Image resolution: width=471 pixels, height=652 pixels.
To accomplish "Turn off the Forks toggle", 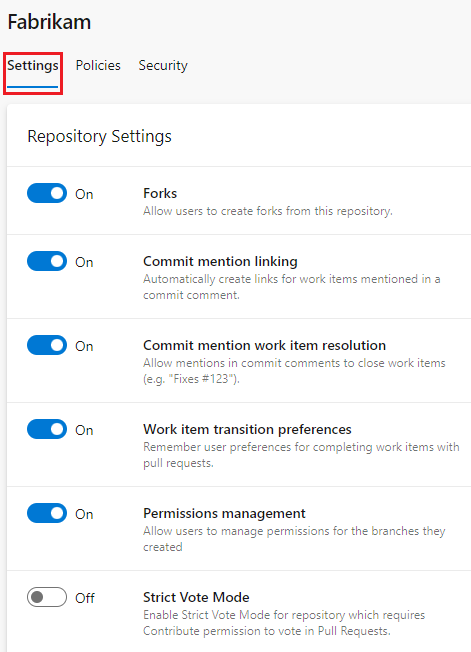I will (x=47, y=193).
